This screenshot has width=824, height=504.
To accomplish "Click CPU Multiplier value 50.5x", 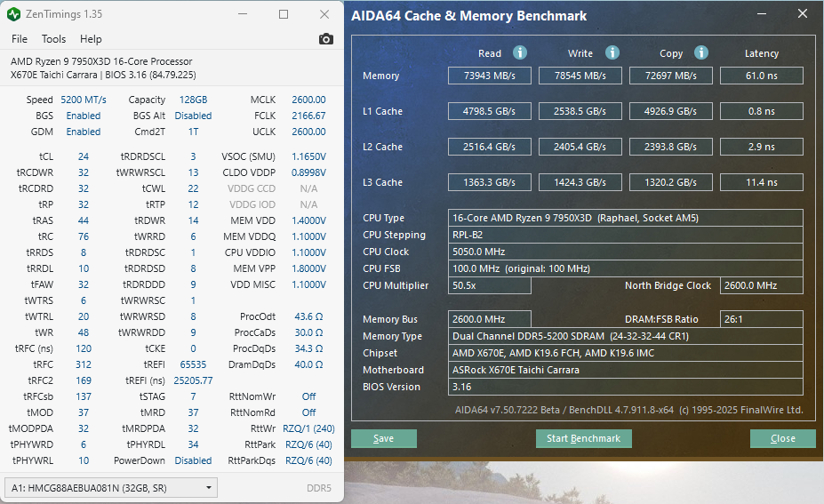I will click(x=489, y=285).
